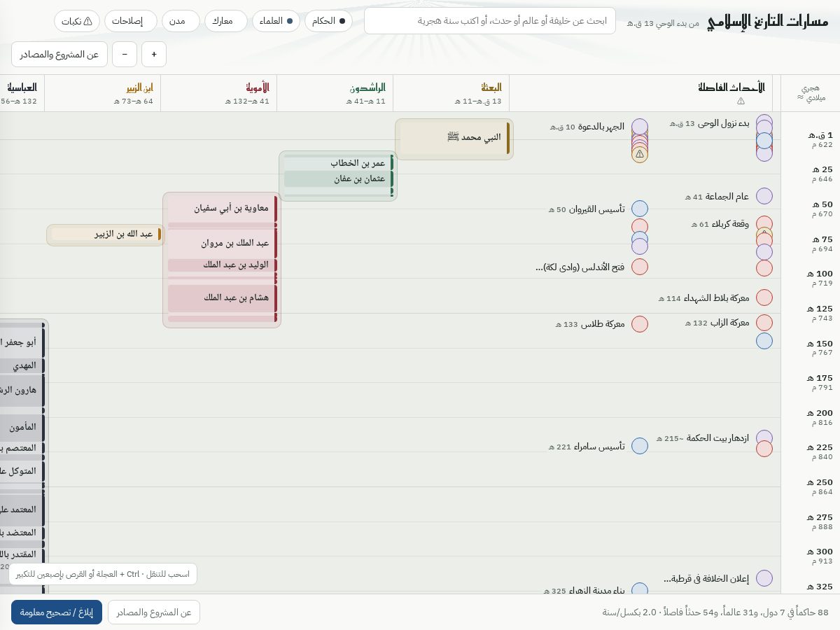Select the البعثة column header
The height and width of the screenshot is (630, 840).
click(451, 93)
